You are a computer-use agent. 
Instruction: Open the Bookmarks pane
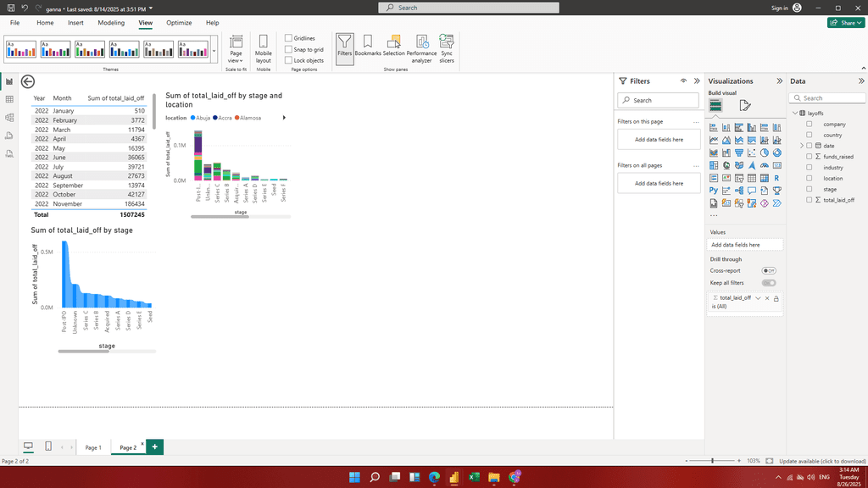click(x=368, y=46)
